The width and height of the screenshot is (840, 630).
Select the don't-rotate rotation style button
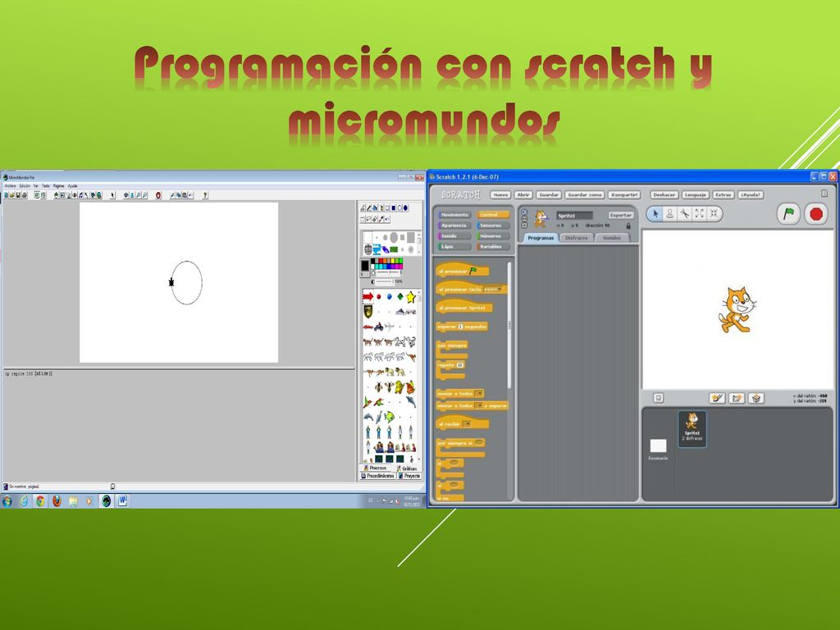click(524, 226)
